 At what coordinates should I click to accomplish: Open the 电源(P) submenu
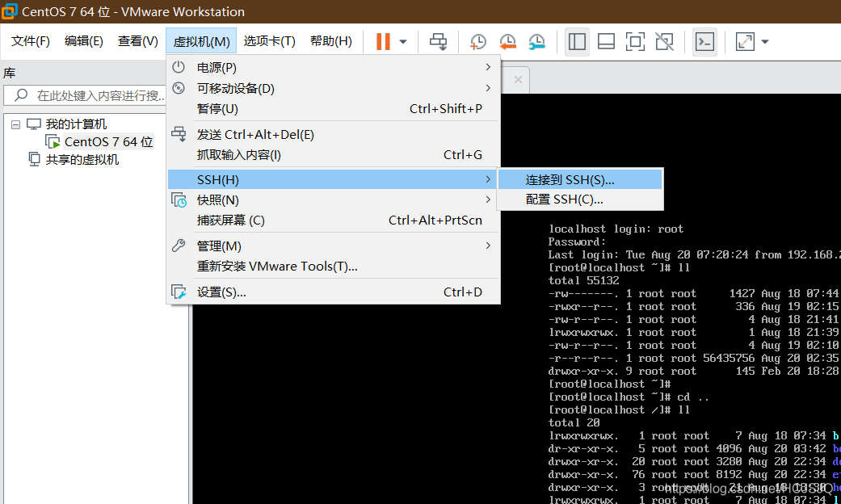point(333,68)
